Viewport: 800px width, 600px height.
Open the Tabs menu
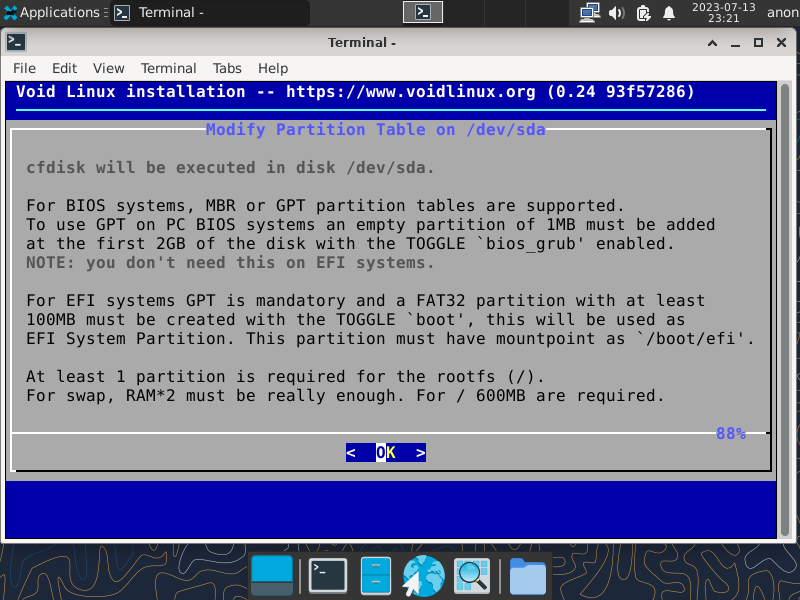(x=227, y=68)
